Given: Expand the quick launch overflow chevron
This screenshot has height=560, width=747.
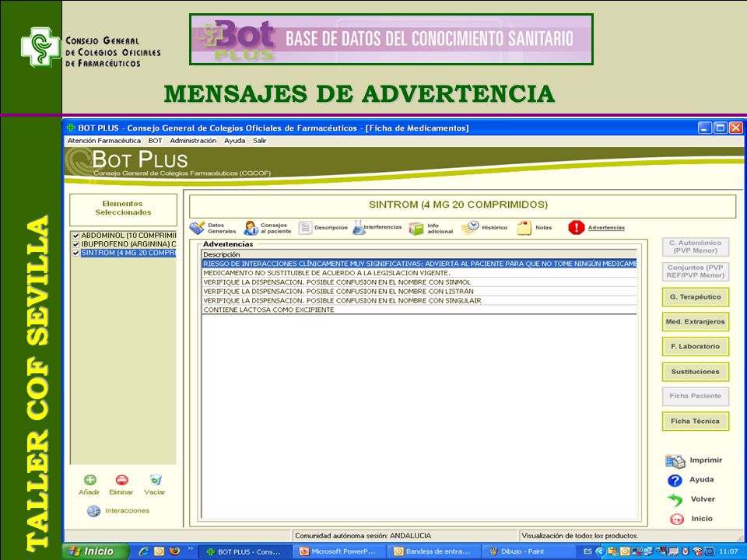Looking at the screenshot, I should pyautogui.click(x=190, y=549).
